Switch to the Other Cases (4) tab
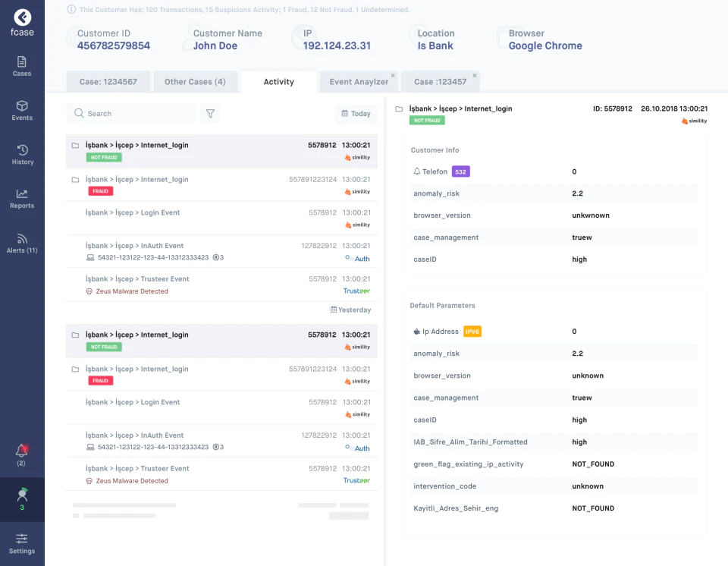728x566 pixels. 195,82
